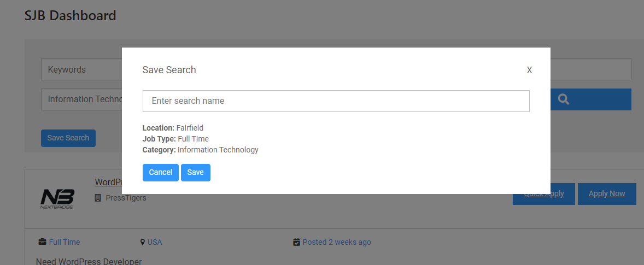Click the briefcase icon next to Full Time

pyautogui.click(x=42, y=242)
